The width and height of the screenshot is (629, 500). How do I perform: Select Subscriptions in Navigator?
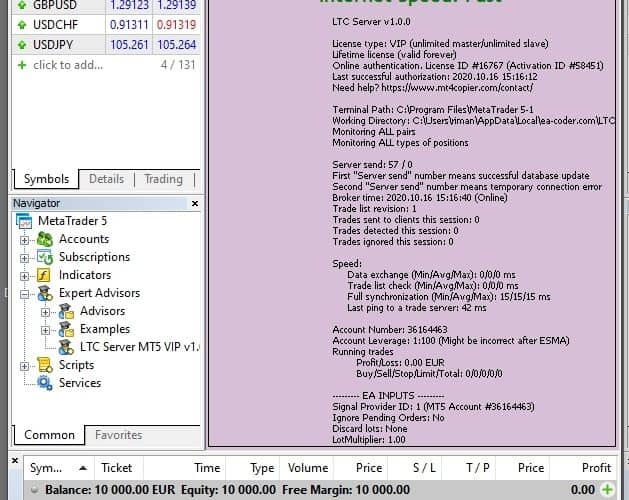coord(94,257)
